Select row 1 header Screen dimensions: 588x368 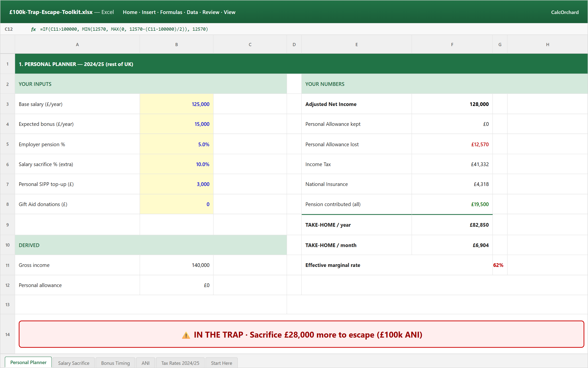(x=8, y=64)
